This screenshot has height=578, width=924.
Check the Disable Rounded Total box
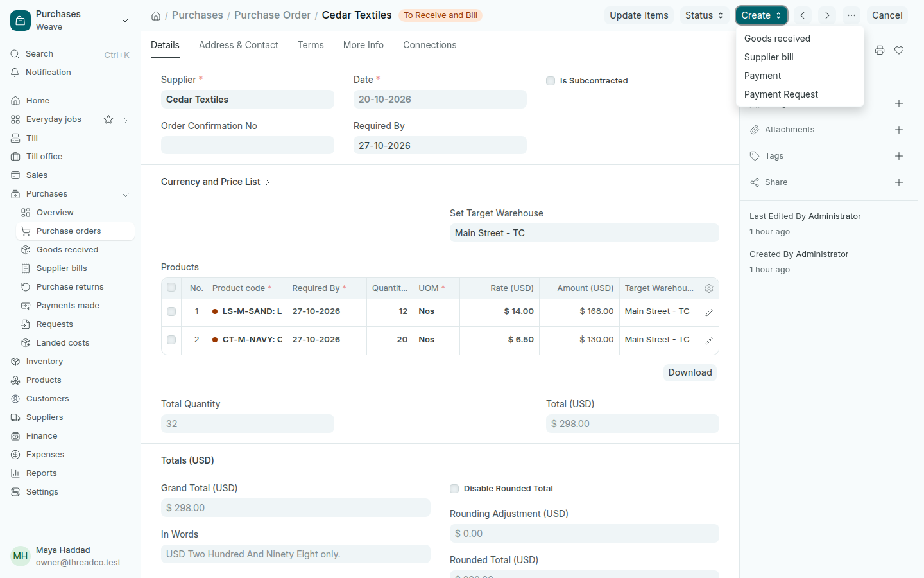[454, 489]
